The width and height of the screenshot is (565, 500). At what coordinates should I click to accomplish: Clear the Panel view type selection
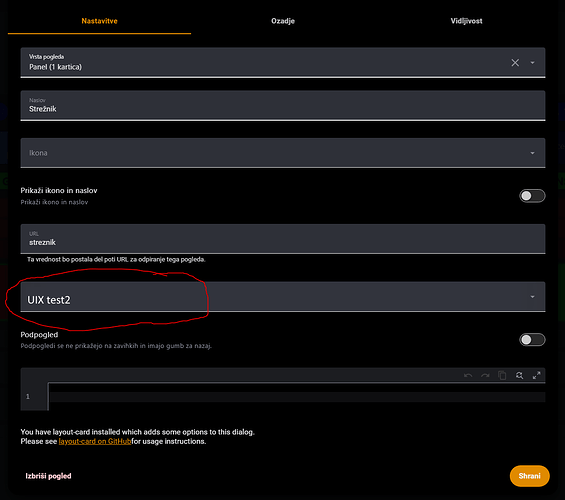pyautogui.click(x=515, y=63)
